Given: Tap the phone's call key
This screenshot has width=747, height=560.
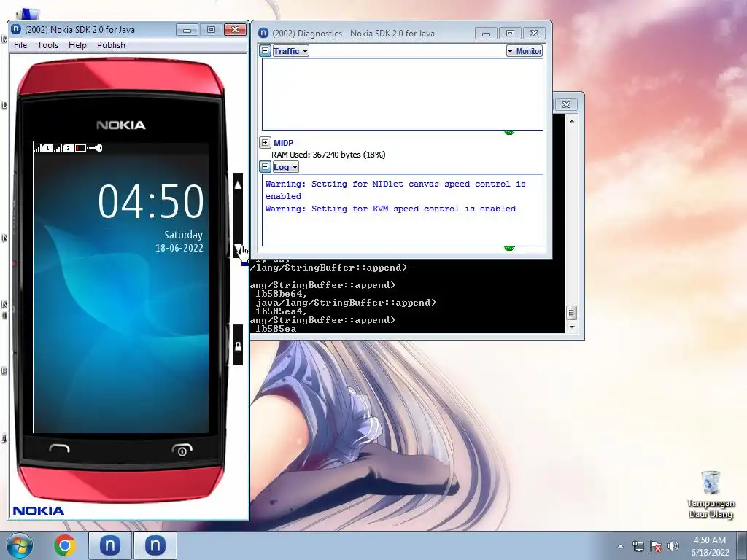Looking at the screenshot, I should [x=60, y=448].
